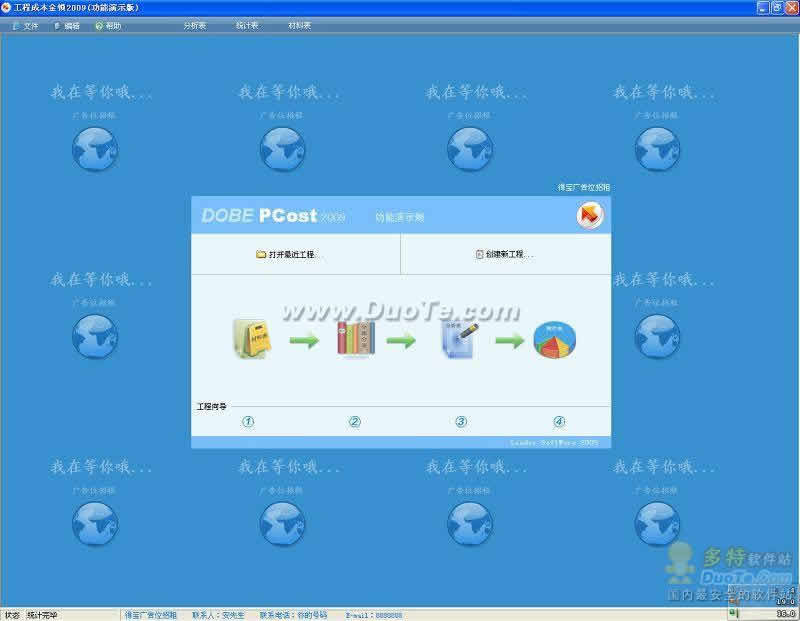800x621 pixels.
Task: Click the 工程向导 label in the dialog
Action: [x=212, y=406]
